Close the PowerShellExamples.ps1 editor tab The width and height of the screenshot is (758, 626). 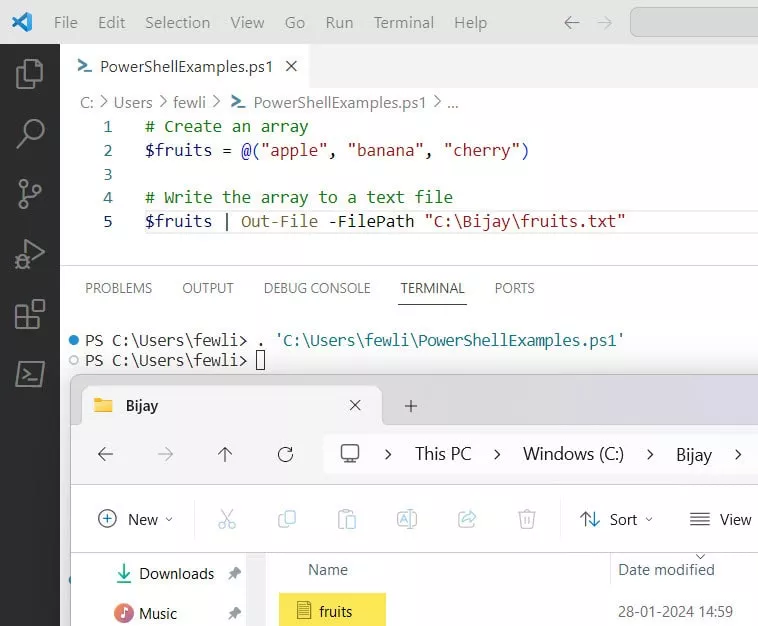click(292, 67)
